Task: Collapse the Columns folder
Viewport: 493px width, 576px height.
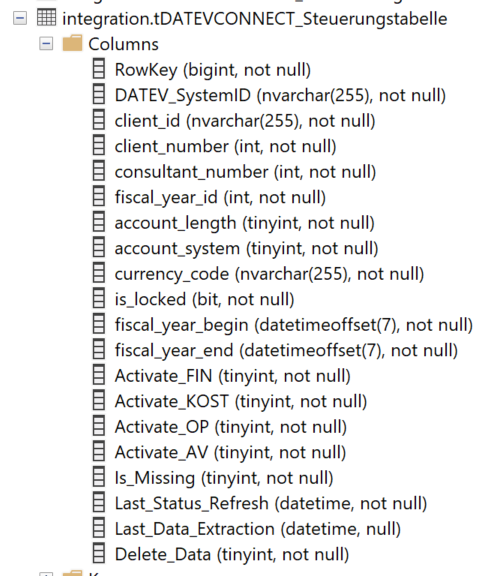Action: [46, 44]
